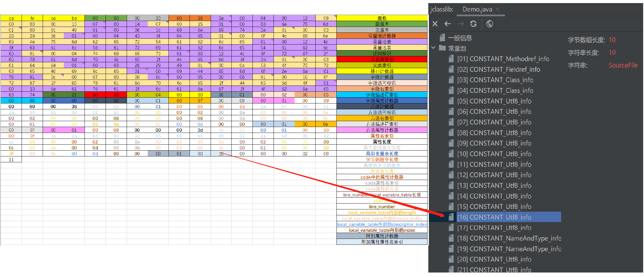Viewport: 644px width, 277px height.
Task: Close the Demo.java tab
Action: [x=498, y=10]
